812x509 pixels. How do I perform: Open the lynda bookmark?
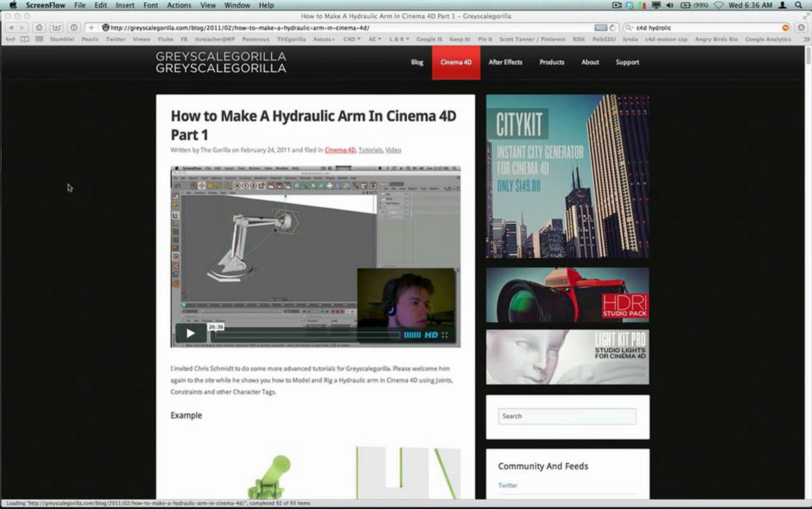coord(630,39)
